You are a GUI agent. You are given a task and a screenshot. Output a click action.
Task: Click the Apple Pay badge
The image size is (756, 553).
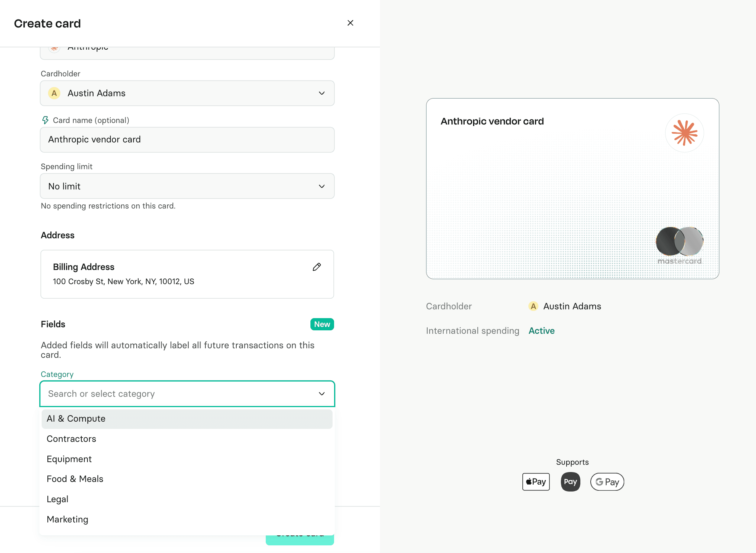pos(536,482)
